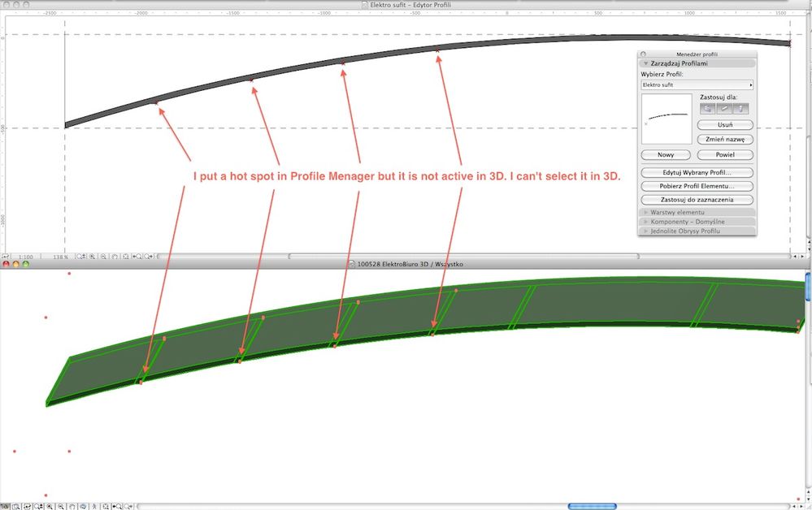The height and width of the screenshot is (510, 812).
Task: Click Previous Zoom icon in the Profile Editor bar
Action: click(137, 257)
